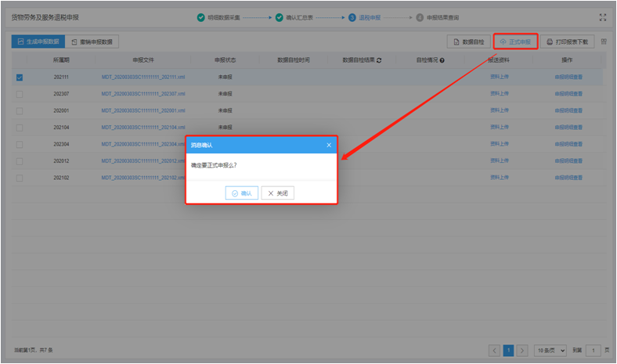Click the 数据自检 toolbar button

click(x=468, y=41)
